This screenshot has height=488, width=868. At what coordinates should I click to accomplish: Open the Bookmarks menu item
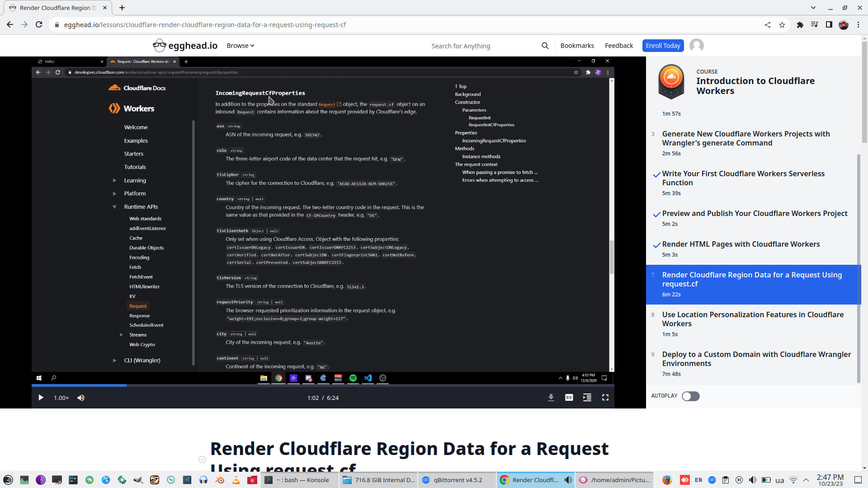click(577, 46)
